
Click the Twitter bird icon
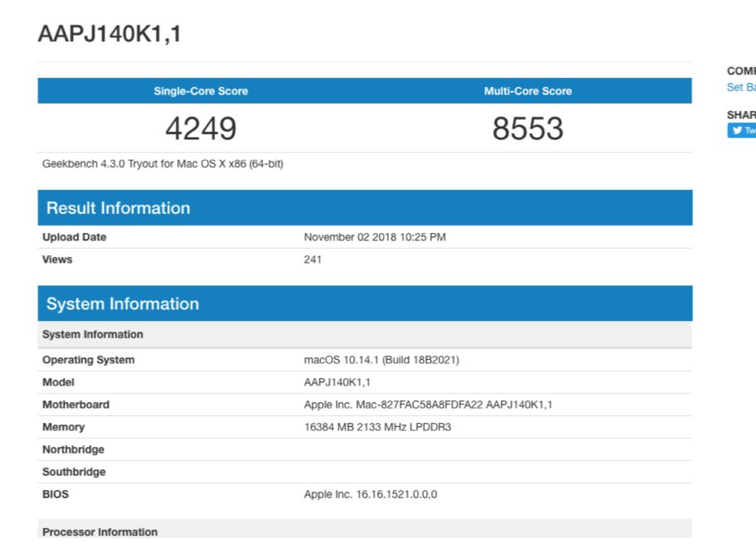point(737,130)
